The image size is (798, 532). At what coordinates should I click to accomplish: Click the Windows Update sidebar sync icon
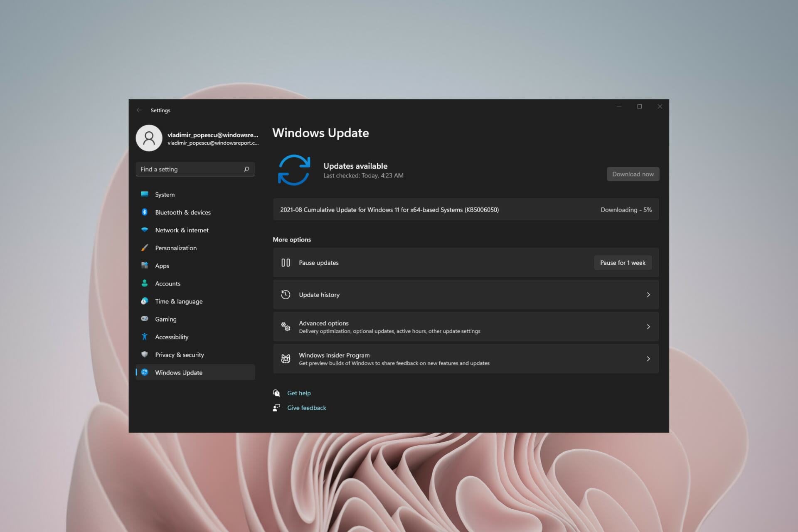tap(145, 372)
